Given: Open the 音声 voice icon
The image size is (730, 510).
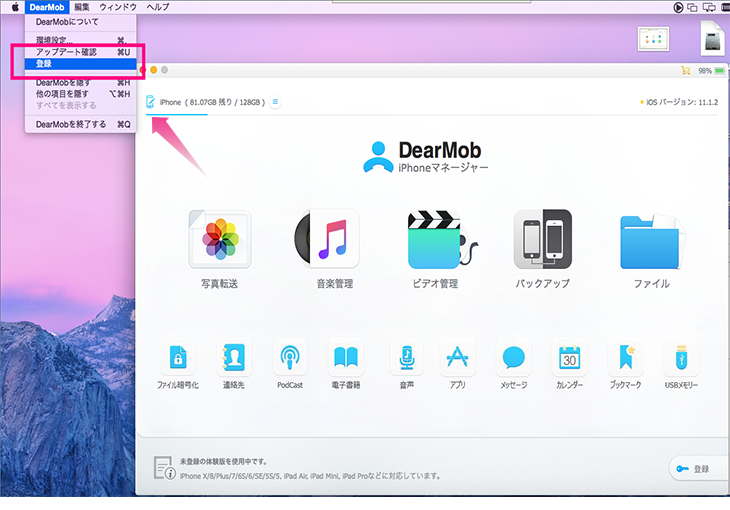Looking at the screenshot, I should click(406, 358).
